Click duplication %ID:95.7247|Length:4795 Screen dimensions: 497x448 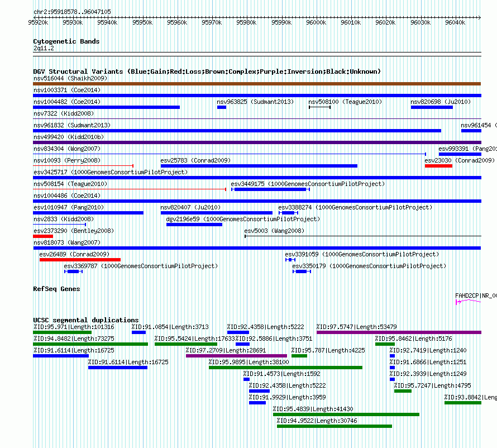[432, 385]
